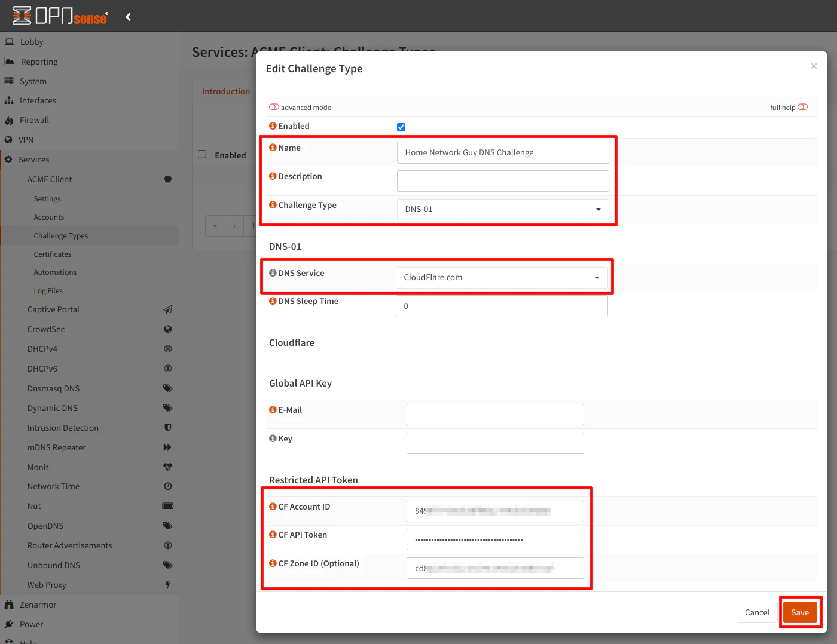This screenshot has width=837, height=644.
Task: Go to previous page of the table
Action: [234, 226]
